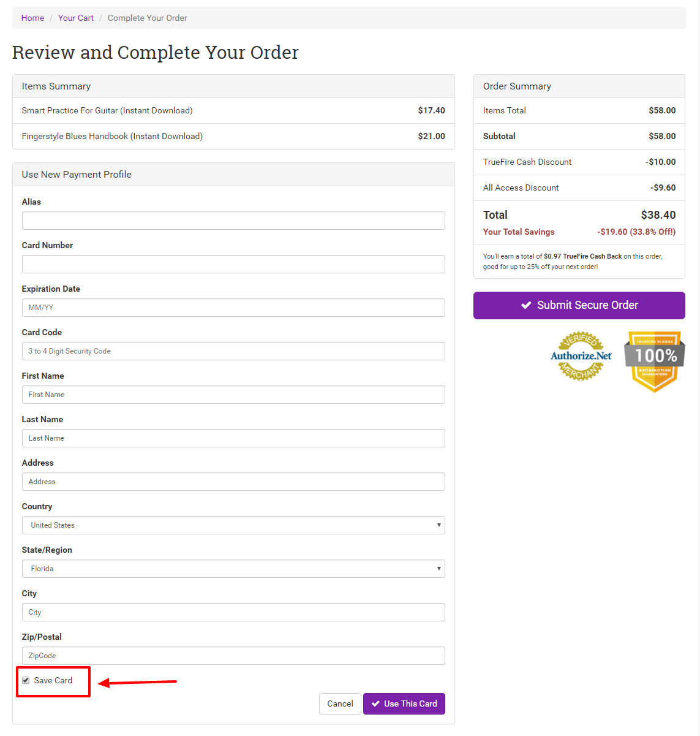Screen dimensions: 700x736
Task: Toggle the Save Card checkbox
Action: click(x=26, y=680)
